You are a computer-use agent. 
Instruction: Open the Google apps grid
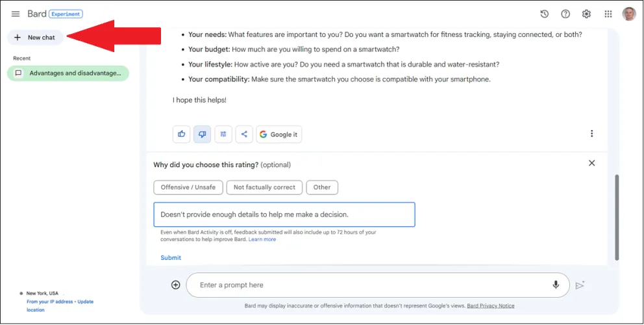[608, 14]
